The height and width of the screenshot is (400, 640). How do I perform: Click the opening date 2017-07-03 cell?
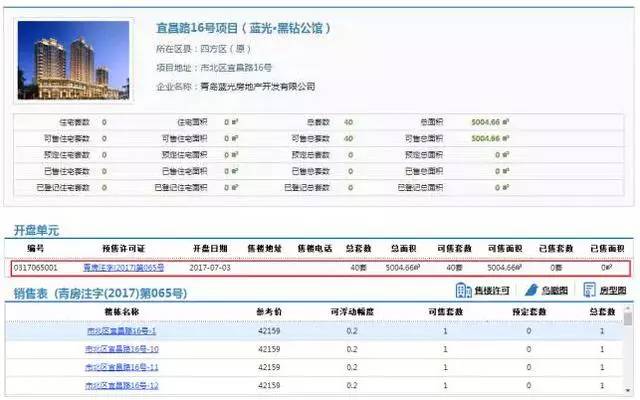click(211, 268)
